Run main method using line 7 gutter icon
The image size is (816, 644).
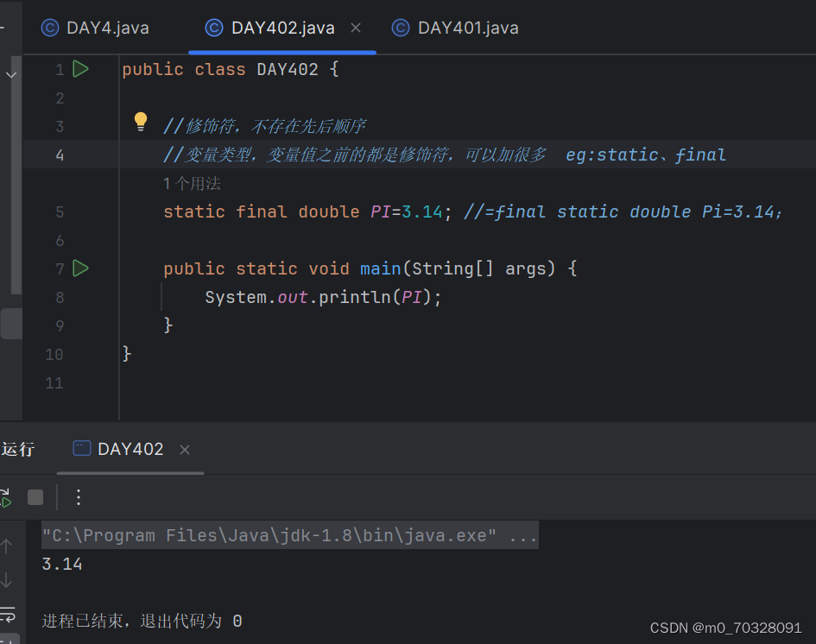pyautogui.click(x=80, y=268)
